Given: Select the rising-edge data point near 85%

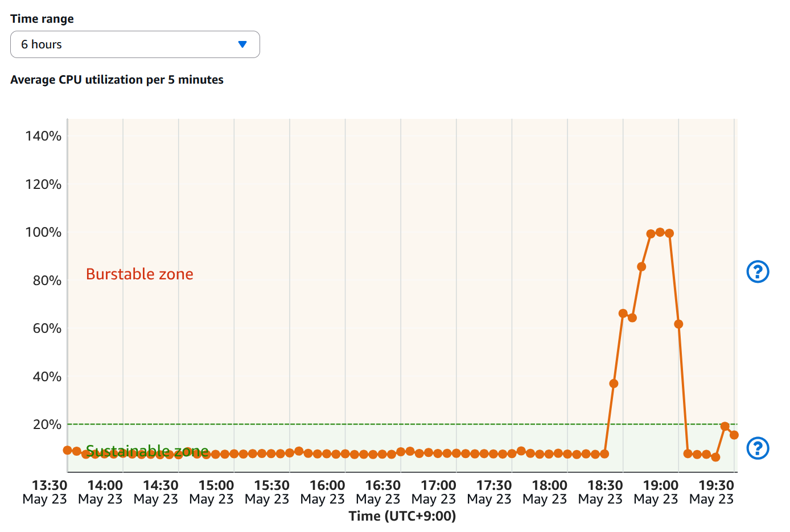Looking at the screenshot, I should (641, 266).
